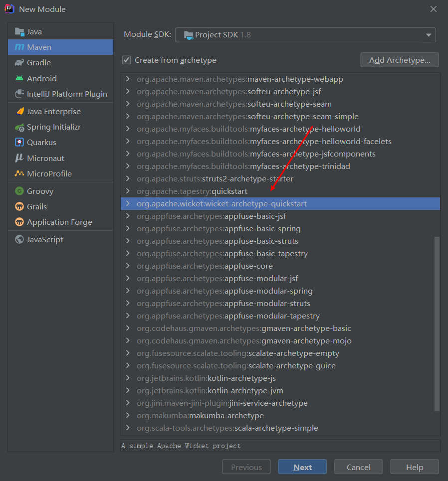448x481 pixels.
Task: Select Gradle module type
Action: [x=60, y=63]
